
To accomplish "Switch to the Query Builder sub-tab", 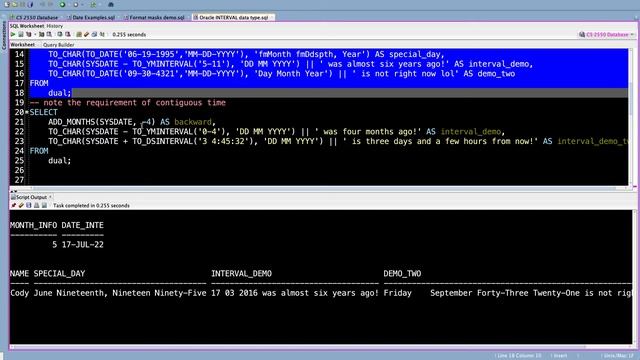I will pos(58,44).
